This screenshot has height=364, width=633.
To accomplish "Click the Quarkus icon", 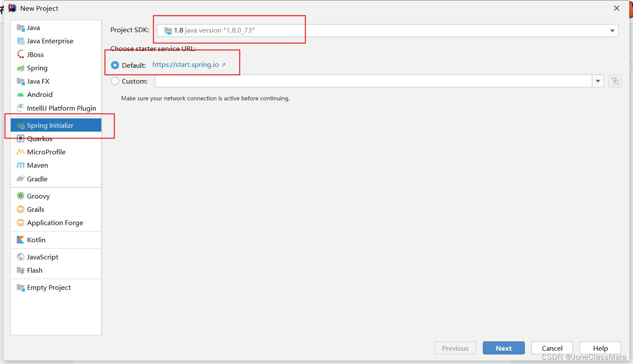I will point(21,138).
